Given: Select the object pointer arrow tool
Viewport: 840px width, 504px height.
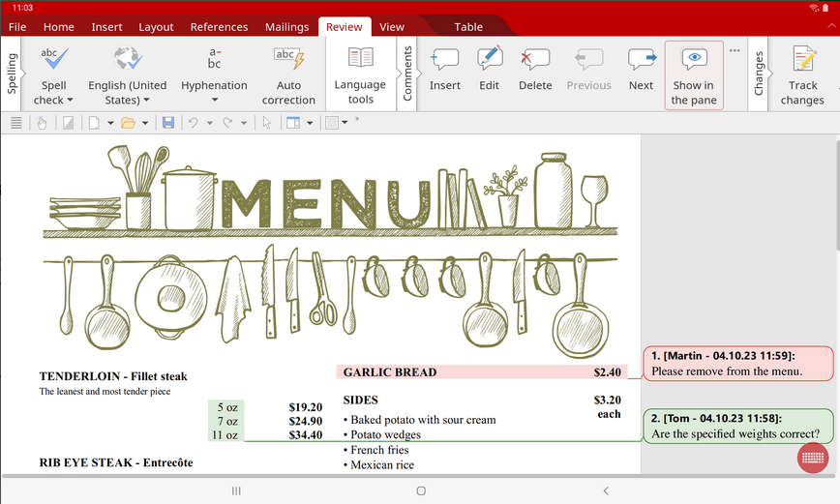Looking at the screenshot, I should coord(267,123).
